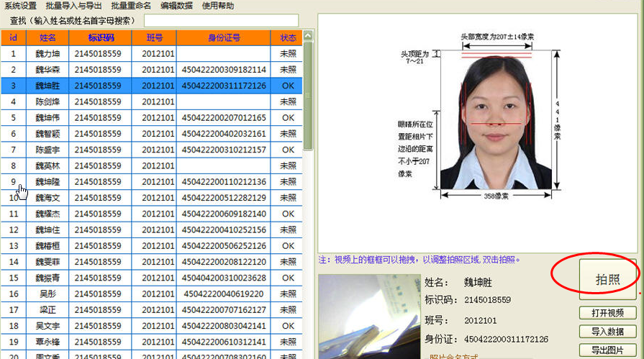Screen dimensions: 644x359
Task: Click the 打开视频 button
Action: click(x=607, y=313)
